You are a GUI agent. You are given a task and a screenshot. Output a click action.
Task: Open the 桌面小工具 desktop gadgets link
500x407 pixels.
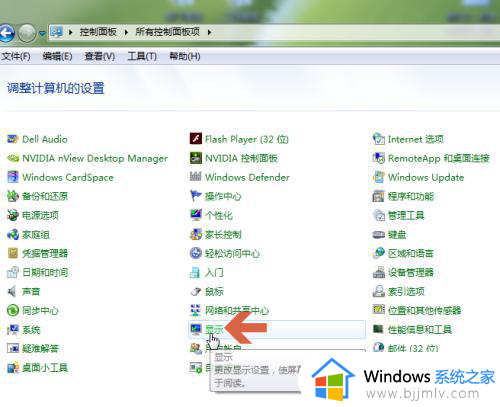45,368
